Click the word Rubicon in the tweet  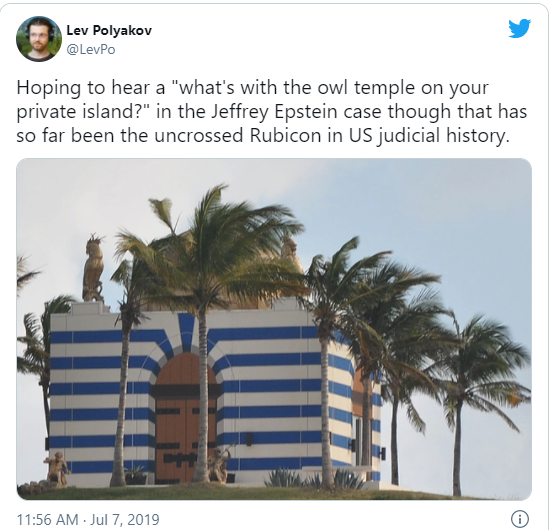pyautogui.click(x=285, y=136)
